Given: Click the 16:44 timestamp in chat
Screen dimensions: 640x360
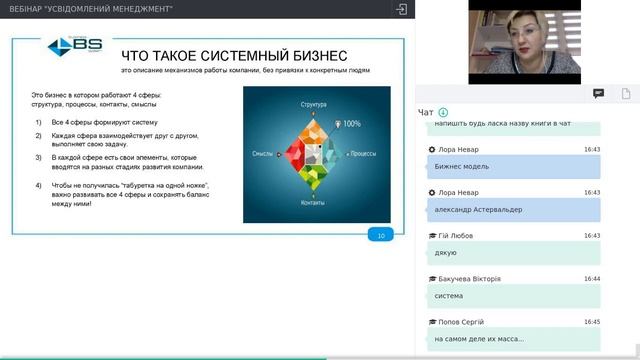Looking at the screenshot, I should [x=592, y=279].
